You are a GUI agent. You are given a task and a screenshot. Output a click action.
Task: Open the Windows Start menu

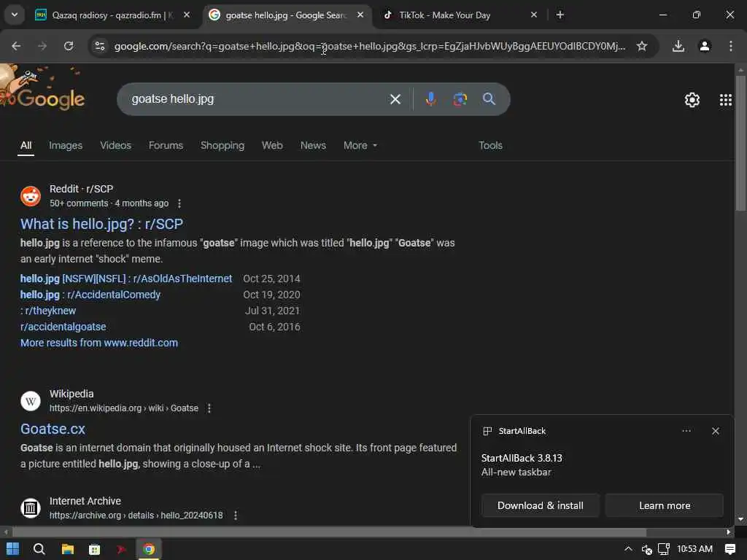coord(13,549)
